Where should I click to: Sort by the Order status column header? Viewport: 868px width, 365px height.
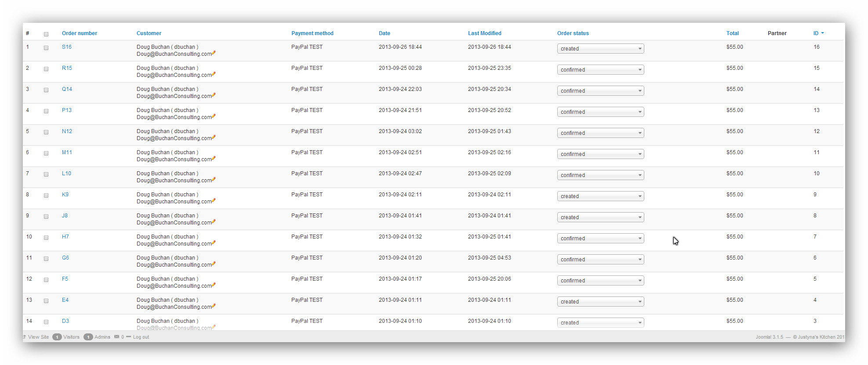click(x=573, y=33)
